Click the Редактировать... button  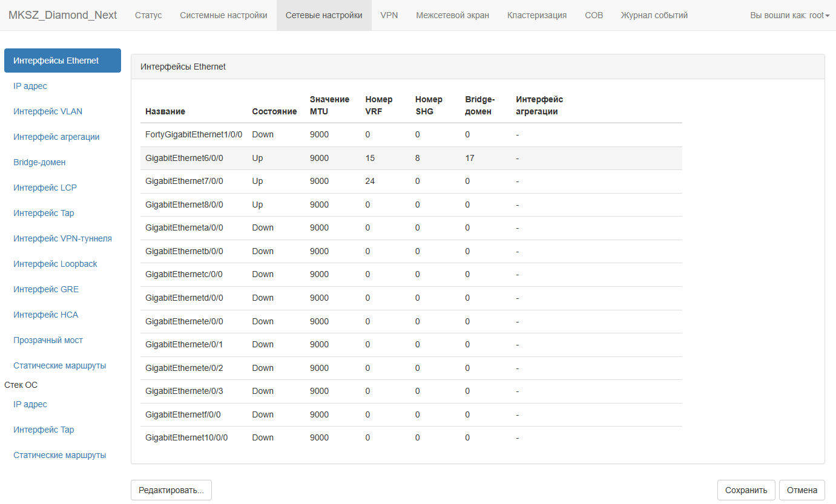point(171,490)
